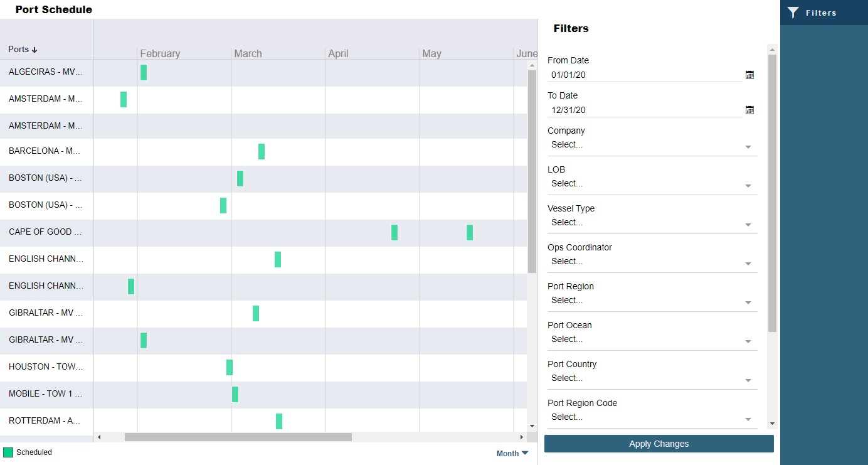Click the Port Ocean dropdown arrow
This screenshot has height=465, width=868.
pyautogui.click(x=748, y=341)
